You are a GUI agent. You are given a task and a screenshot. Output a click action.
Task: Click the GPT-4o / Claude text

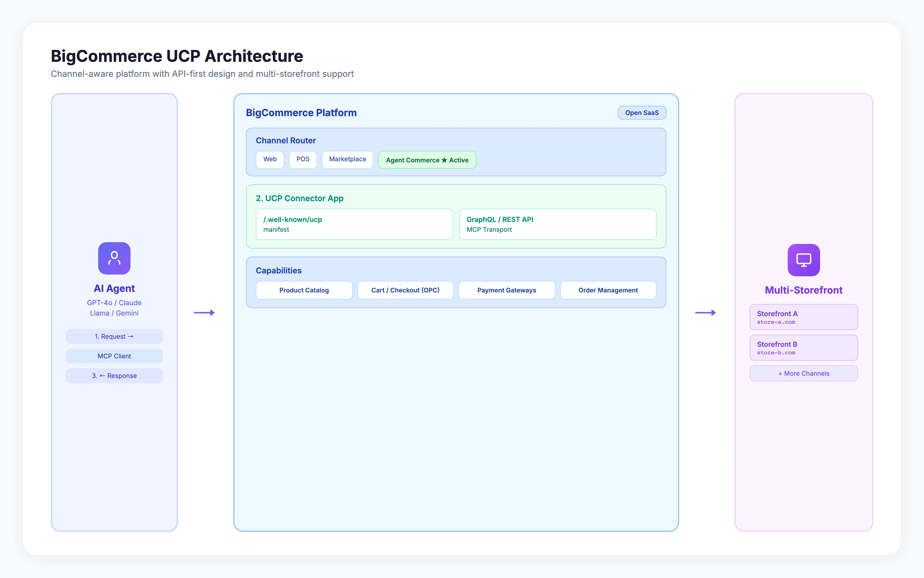[x=114, y=302]
